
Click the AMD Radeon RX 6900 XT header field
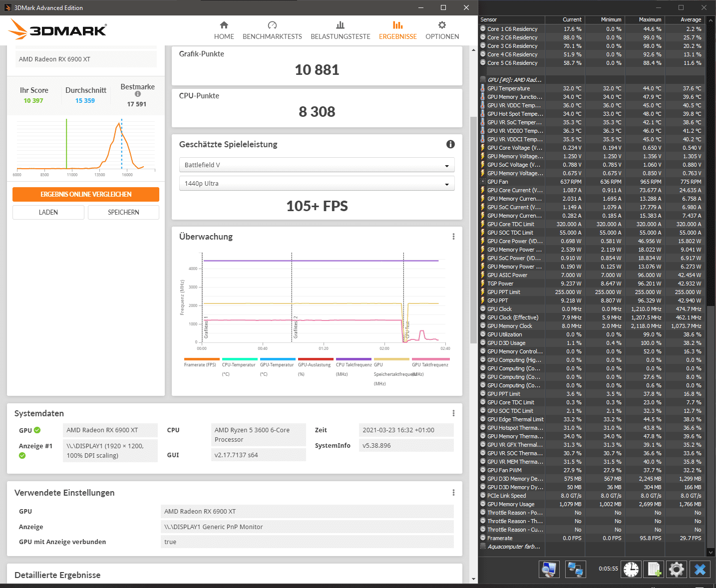(x=86, y=59)
